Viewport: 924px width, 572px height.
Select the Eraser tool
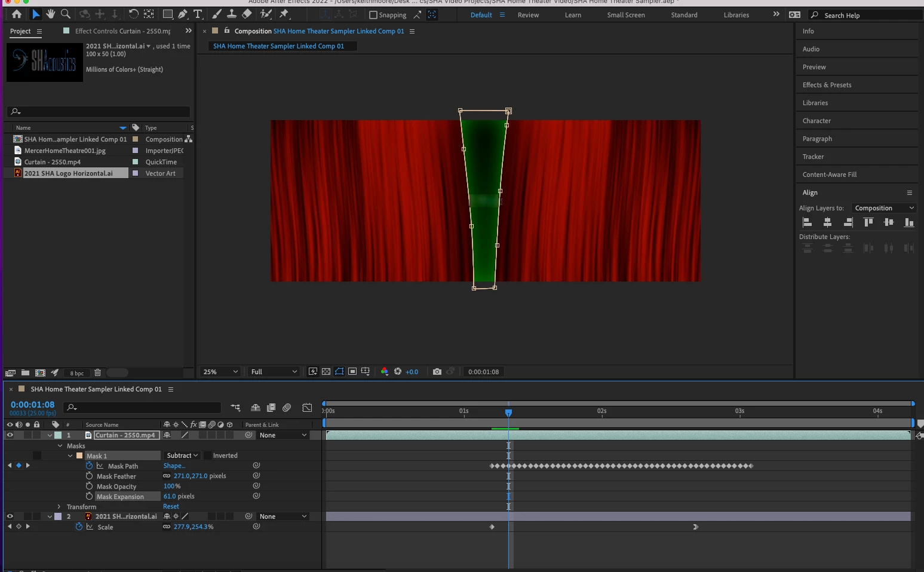tap(247, 14)
